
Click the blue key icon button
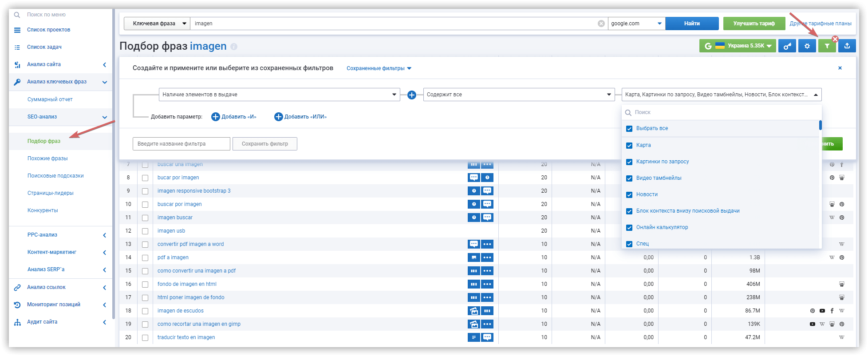click(787, 46)
